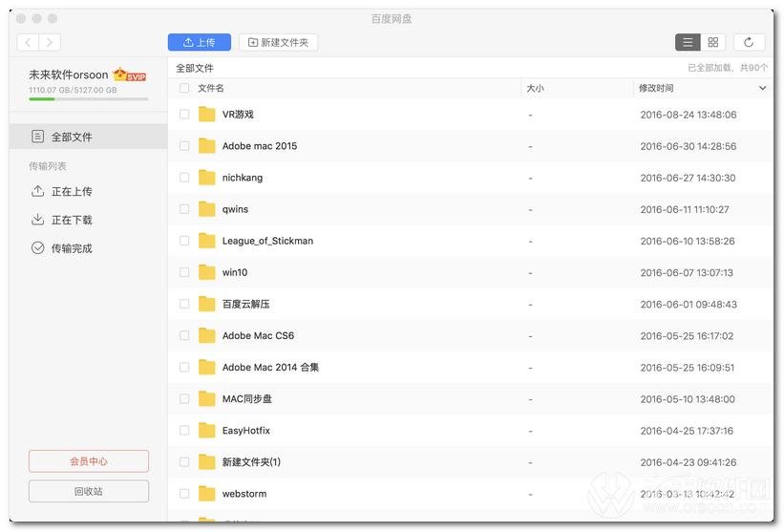The width and height of the screenshot is (784, 532).
Task: Switch to list view
Action: point(688,42)
